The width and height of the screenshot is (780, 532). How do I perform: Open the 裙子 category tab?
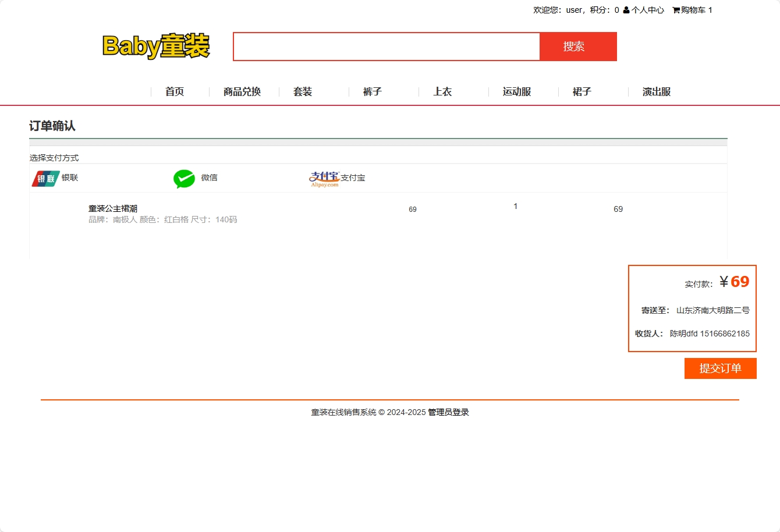click(x=582, y=91)
